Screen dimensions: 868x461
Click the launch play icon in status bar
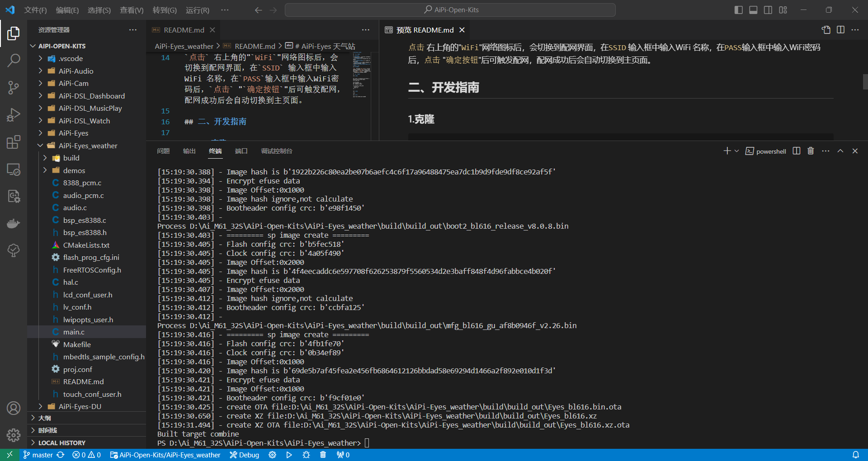point(289,455)
